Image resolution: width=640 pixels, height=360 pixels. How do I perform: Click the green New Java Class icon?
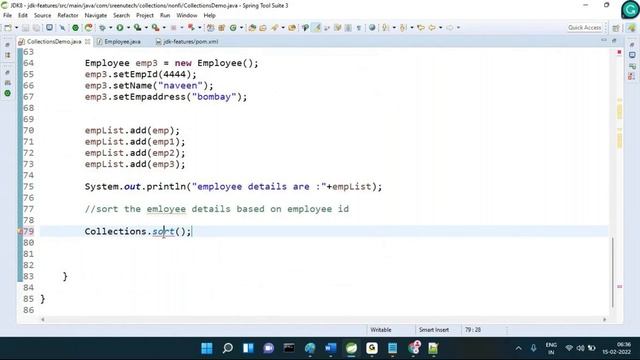coord(233,28)
